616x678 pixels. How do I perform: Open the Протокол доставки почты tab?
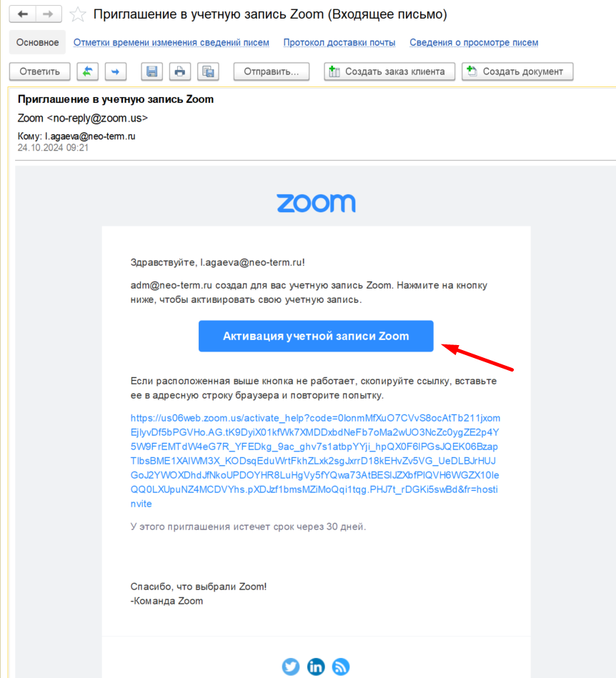(339, 42)
